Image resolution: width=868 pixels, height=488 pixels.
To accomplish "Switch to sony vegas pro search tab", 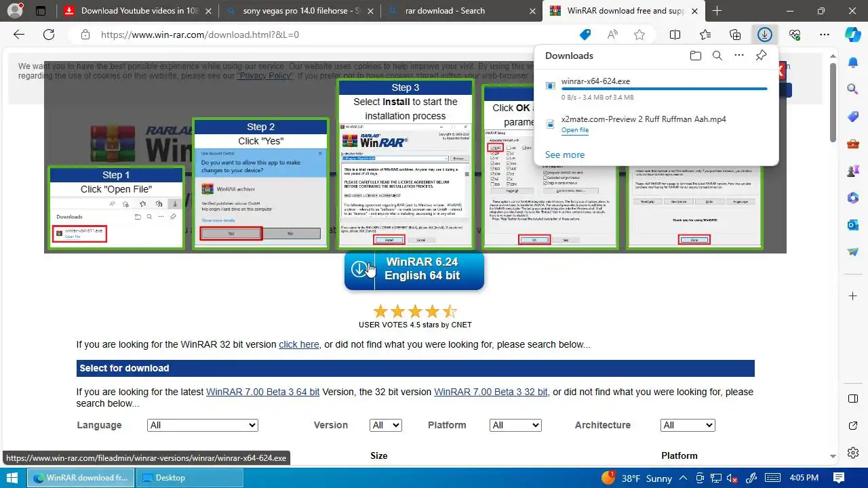I will pyautogui.click(x=300, y=11).
